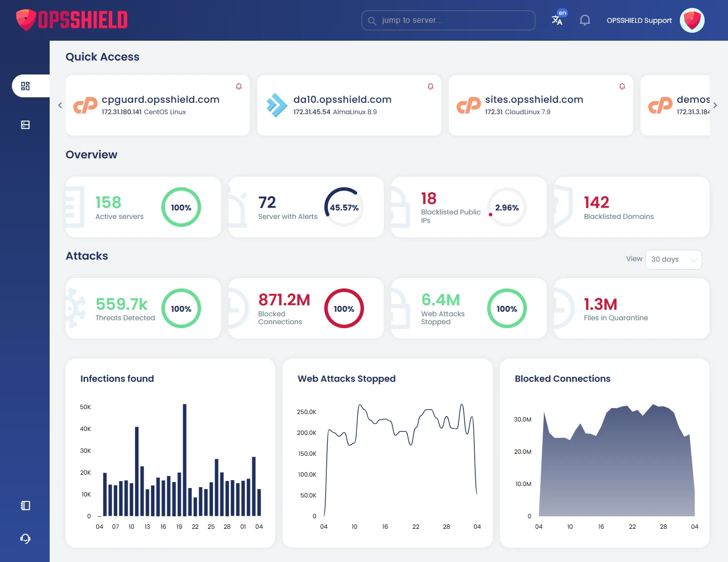Open the language selector in the top bar

pyautogui.click(x=558, y=20)
